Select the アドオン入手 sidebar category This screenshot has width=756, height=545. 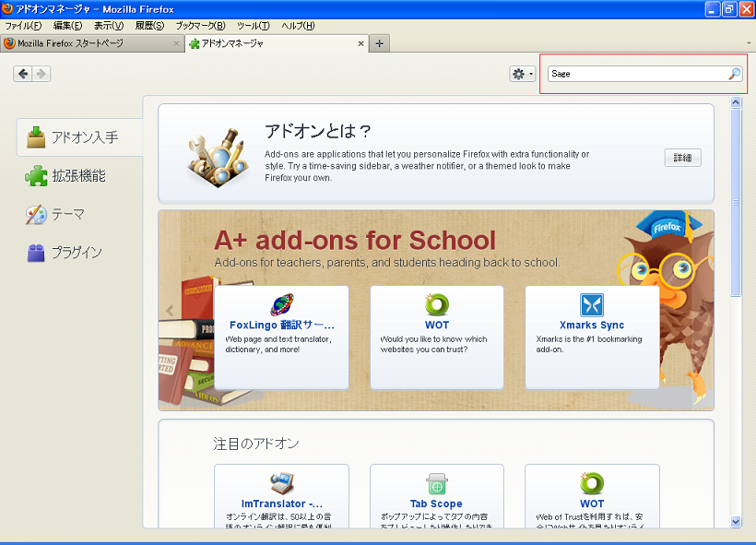coord(79,137)
